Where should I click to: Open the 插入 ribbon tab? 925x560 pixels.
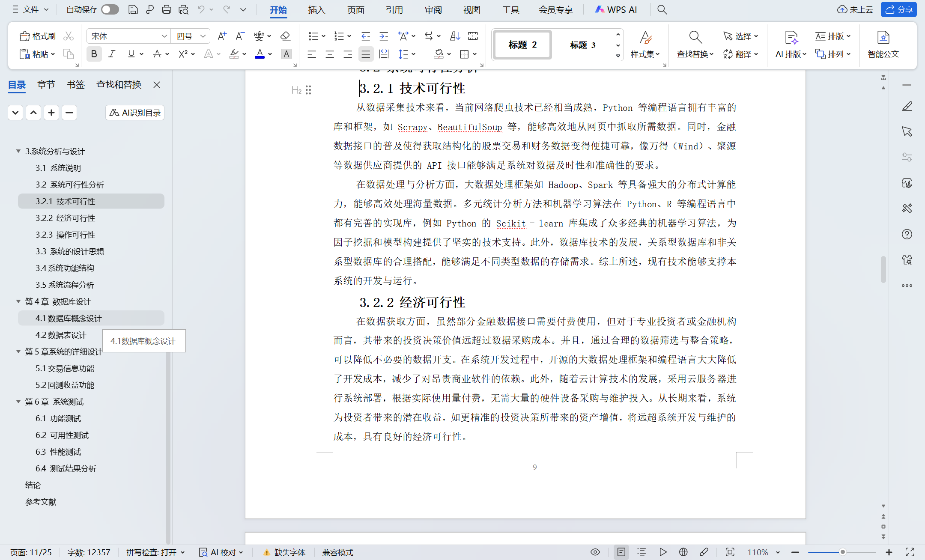click(x=316, y=9)
